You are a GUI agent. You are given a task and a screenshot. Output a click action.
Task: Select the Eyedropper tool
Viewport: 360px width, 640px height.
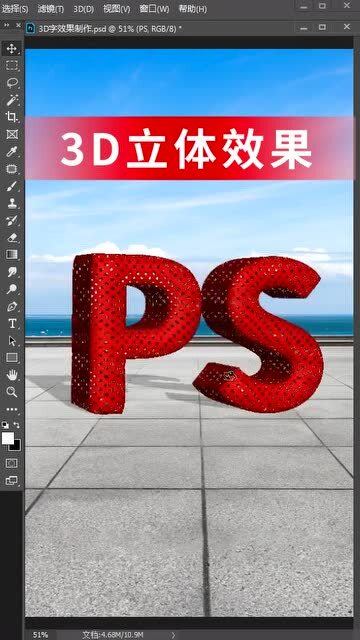point(12,152)
